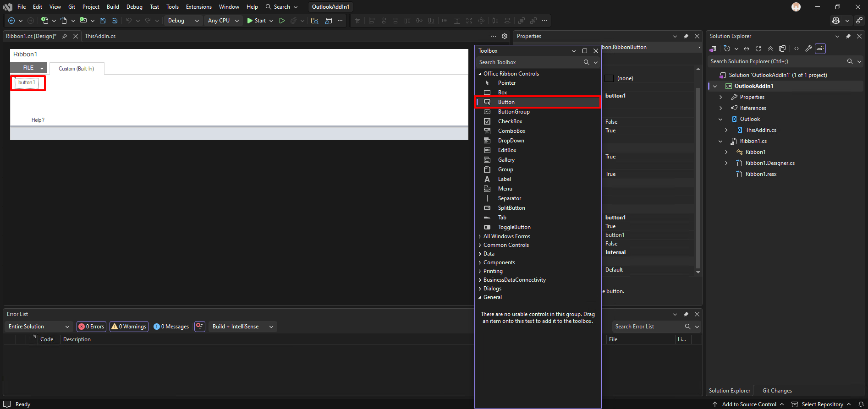Open the Debug configuration dropdown
This screenshot has width=868, height=409.
183,21
